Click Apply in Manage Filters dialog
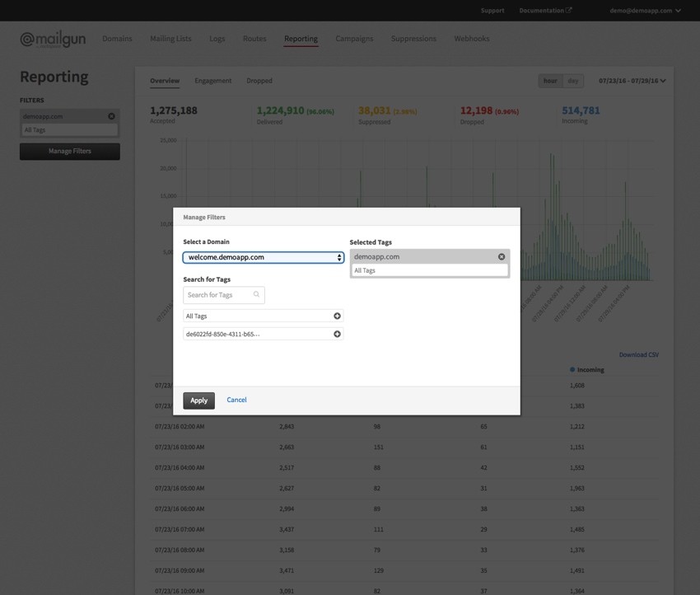This screenshot has height=595, width=700. 198,401
